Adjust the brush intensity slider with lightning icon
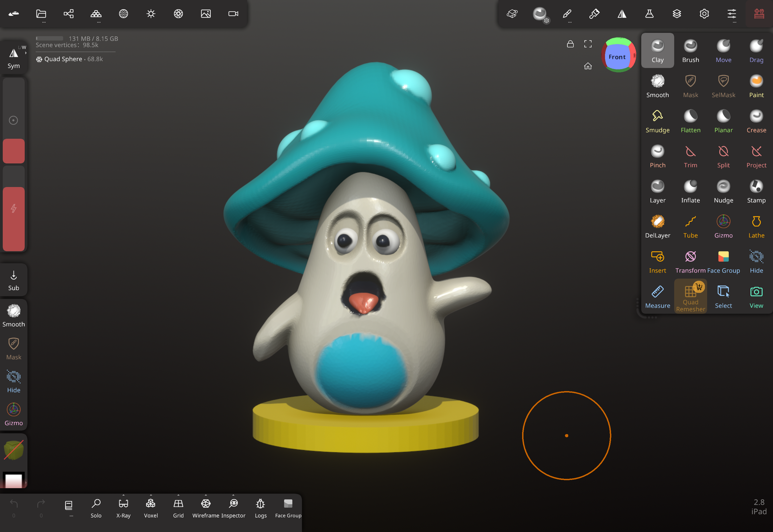The width and height of the screenshot is (773, 532). click(x=14, y=208)
